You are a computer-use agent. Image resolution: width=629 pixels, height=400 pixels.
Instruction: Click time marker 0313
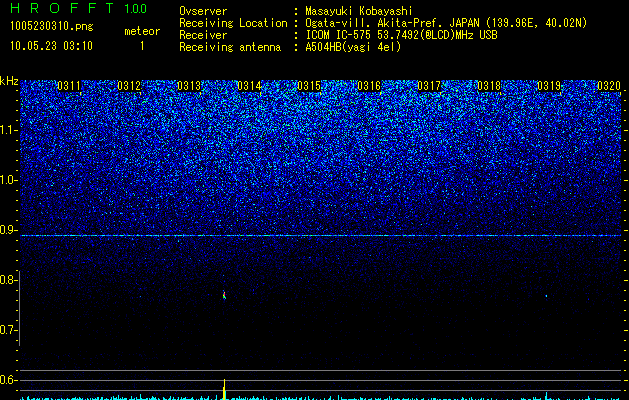189,86
